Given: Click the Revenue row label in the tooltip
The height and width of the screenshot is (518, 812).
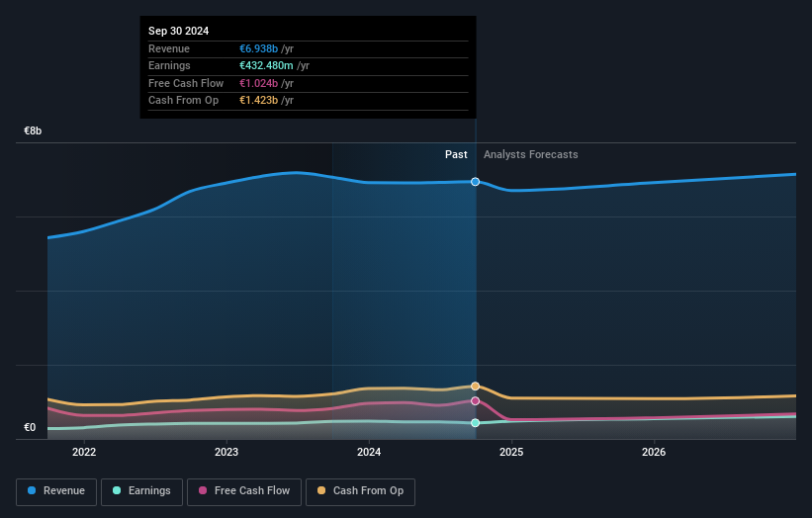Looking at the screenshot, I should coord(169,48).
